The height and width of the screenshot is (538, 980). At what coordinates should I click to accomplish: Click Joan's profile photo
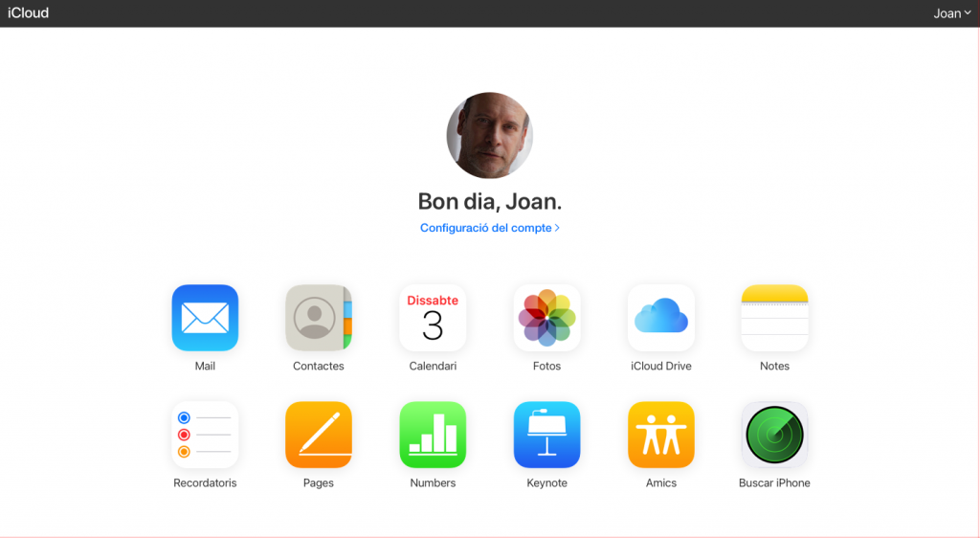click(x=489, y=136)
